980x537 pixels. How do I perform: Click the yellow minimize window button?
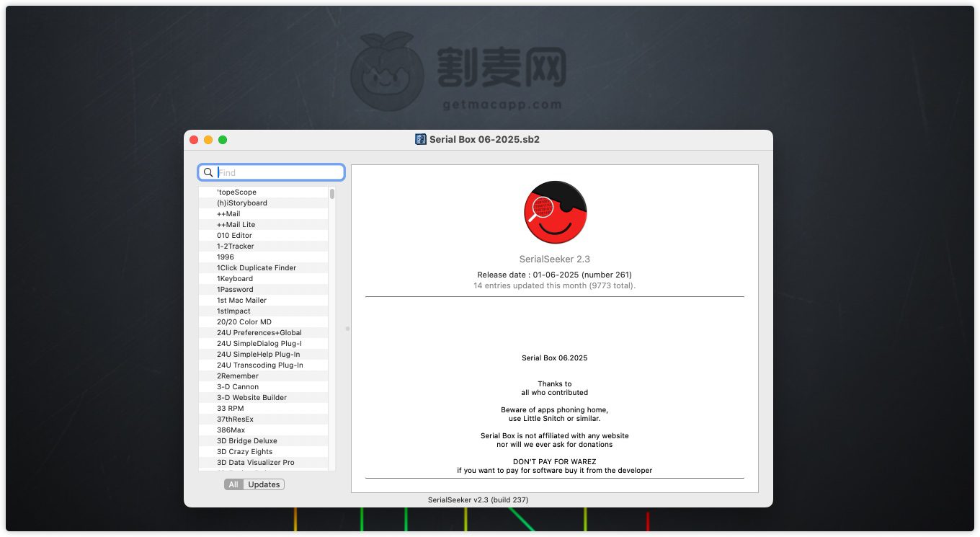click(208, 140)
